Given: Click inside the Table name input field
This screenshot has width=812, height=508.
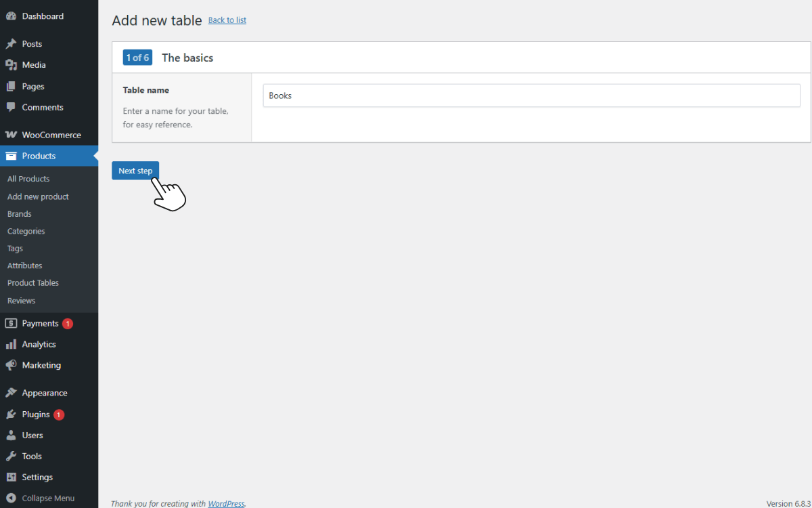Looking at the screenshot, I should tap(474, 95).
